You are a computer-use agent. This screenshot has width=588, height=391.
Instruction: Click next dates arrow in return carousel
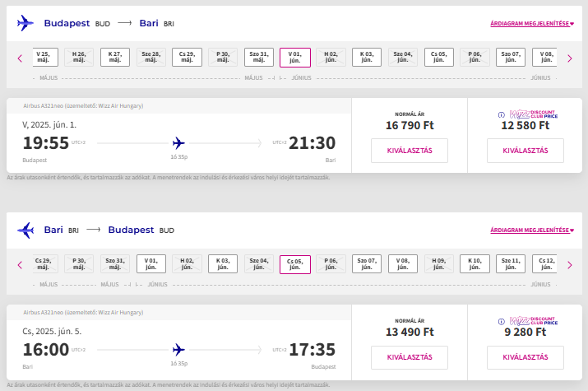570,264
